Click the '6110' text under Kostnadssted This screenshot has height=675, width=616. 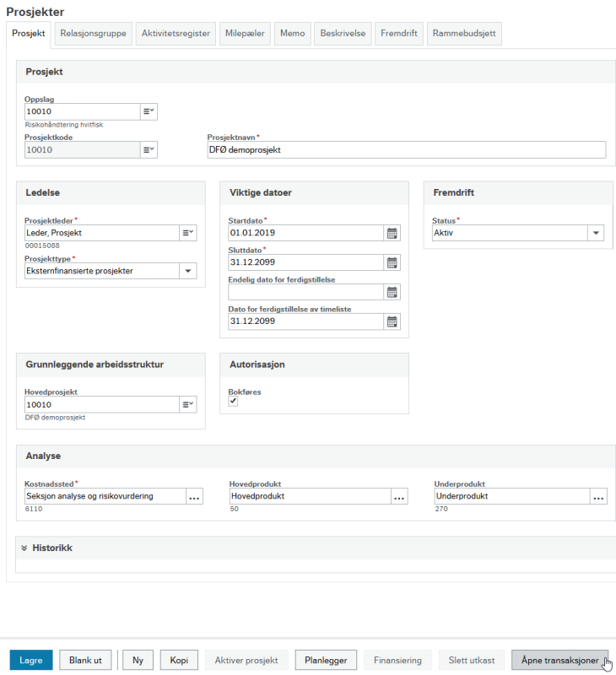34,509
